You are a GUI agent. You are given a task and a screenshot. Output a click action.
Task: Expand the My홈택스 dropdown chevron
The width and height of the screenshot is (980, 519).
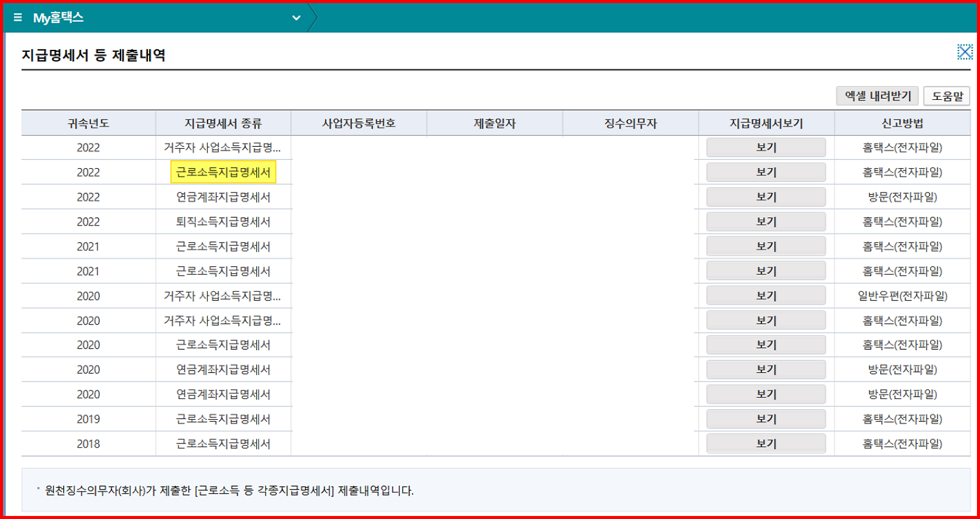pos(296,18)
